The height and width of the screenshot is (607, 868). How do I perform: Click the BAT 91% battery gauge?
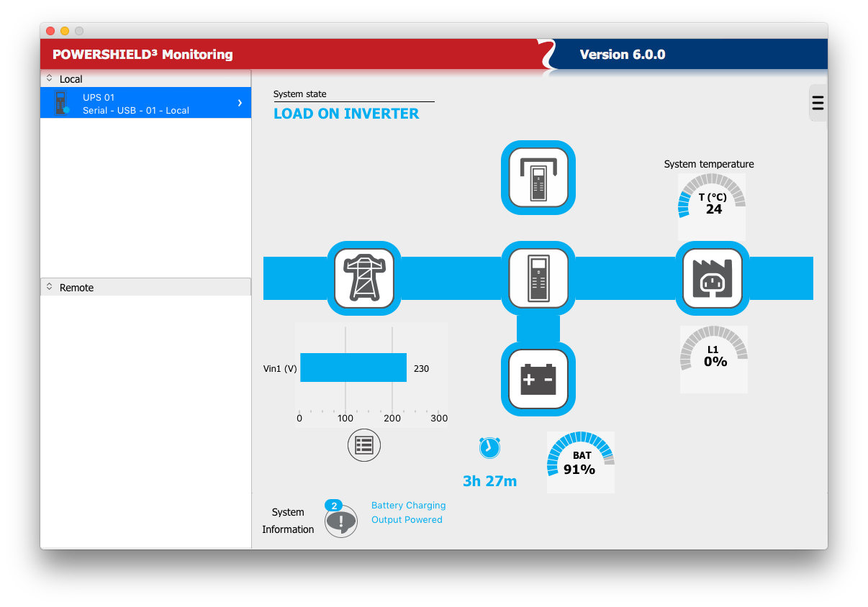pyautogui.click(x=580, y=462)
